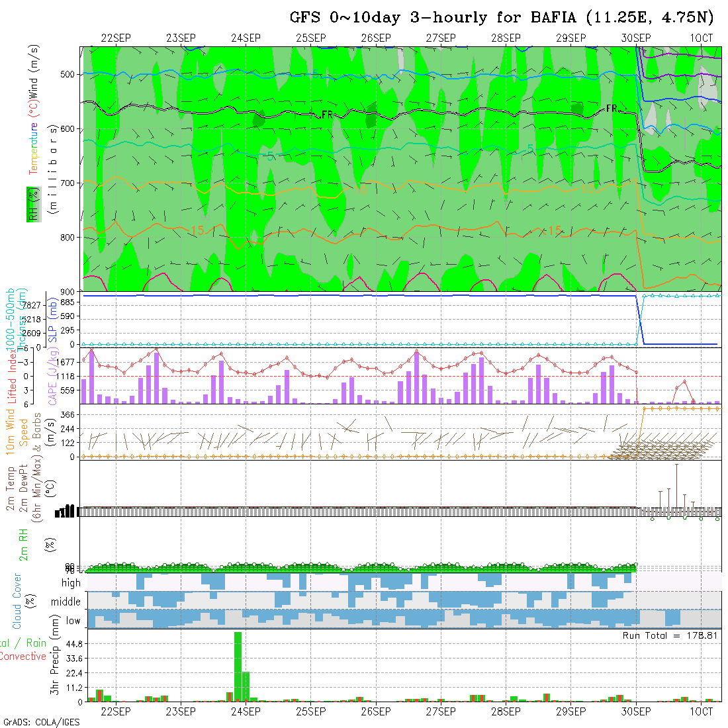Viewport: 728px width, 728px height.
Task: Click the orange 15 isotherm label near 23SEP
Action: [x=197, y=230]
